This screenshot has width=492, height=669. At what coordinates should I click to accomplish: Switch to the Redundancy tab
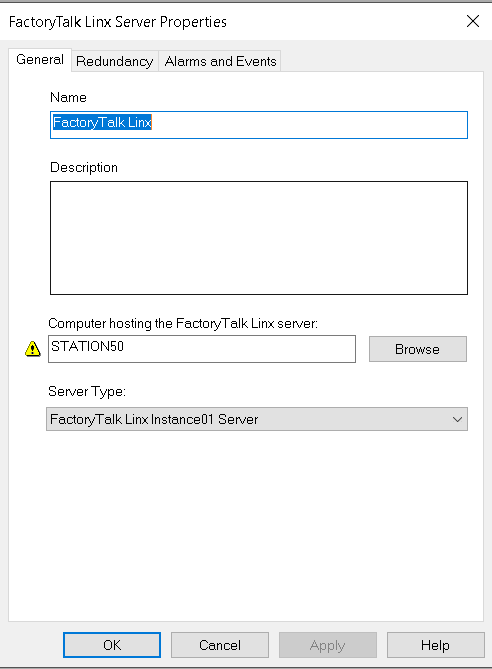pyautogui.click(x=114, y=61)
